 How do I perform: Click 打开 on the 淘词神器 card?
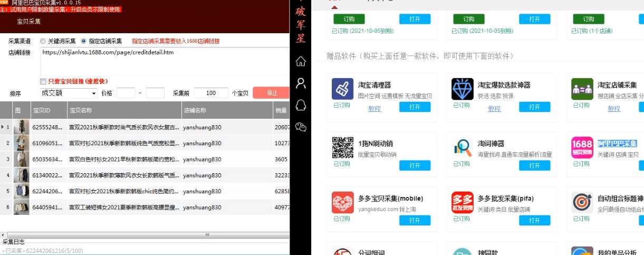(535, 165)
